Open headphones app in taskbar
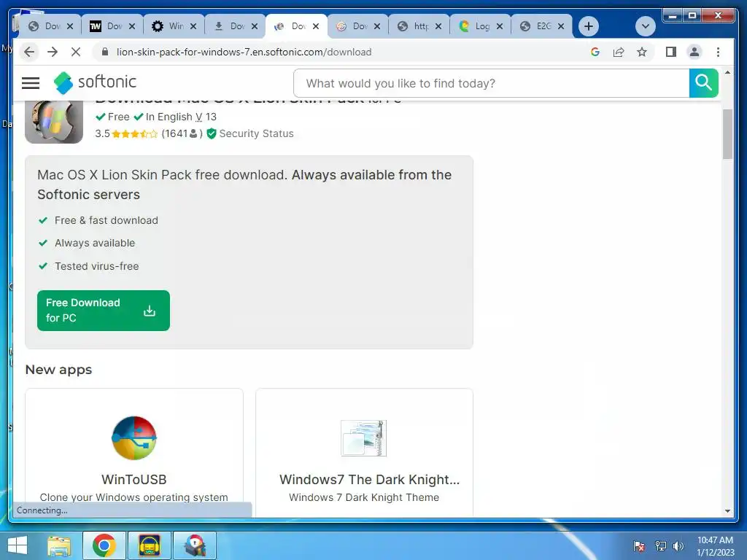Screen dimensions: 747x560 [x=149, y=545]
